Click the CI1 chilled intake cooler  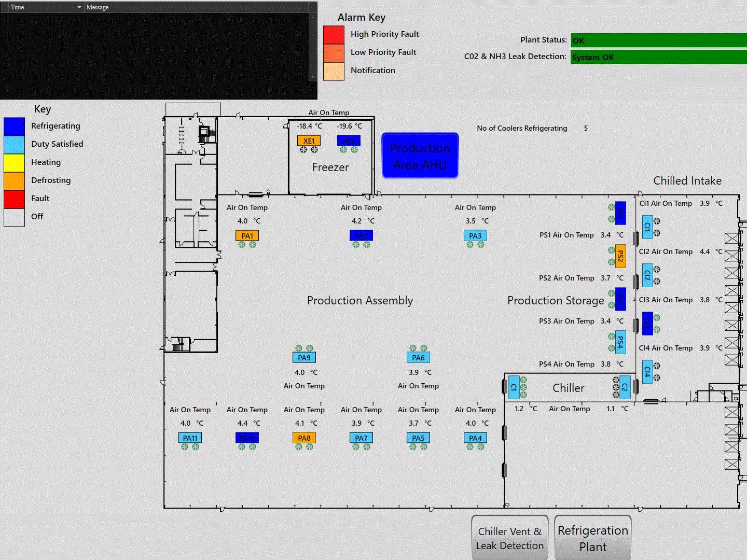point(647,227)
